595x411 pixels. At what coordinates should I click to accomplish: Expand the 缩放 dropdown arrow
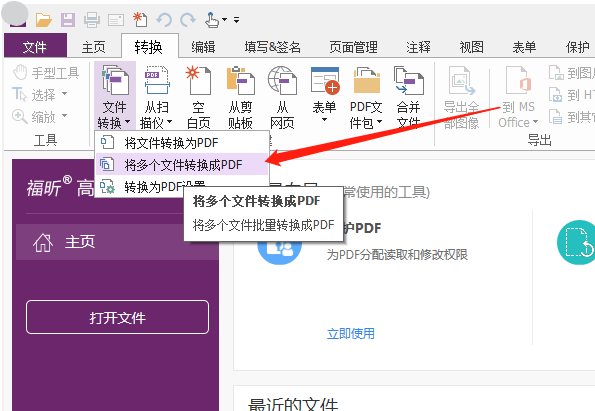coord(64,115)
